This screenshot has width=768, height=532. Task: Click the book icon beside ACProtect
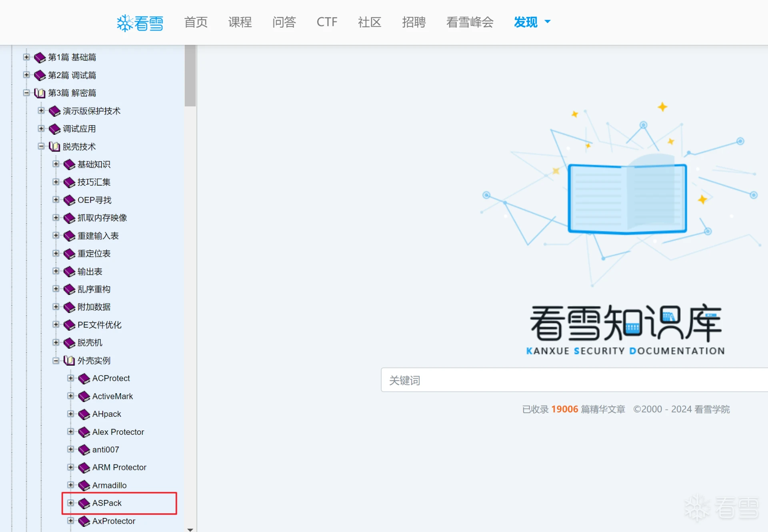pos(84,378)
